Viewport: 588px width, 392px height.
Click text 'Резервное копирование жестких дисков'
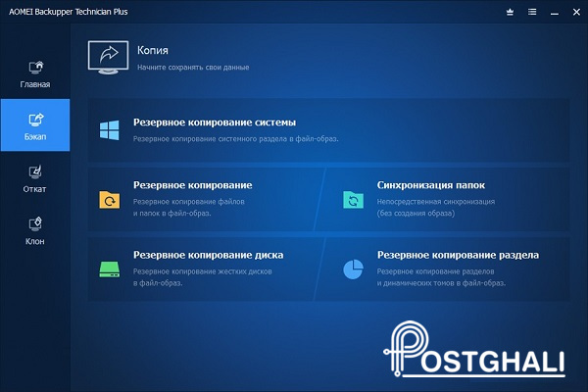click(203, 271)
